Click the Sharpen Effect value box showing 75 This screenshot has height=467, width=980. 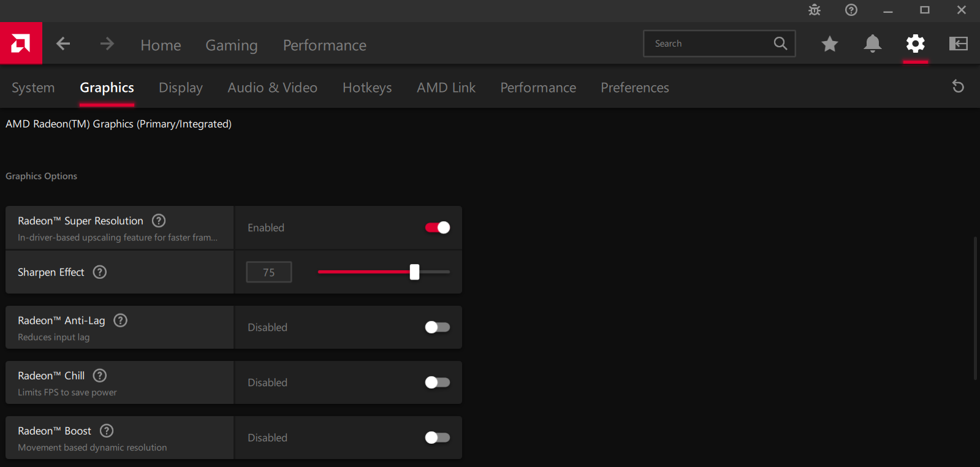269,272
